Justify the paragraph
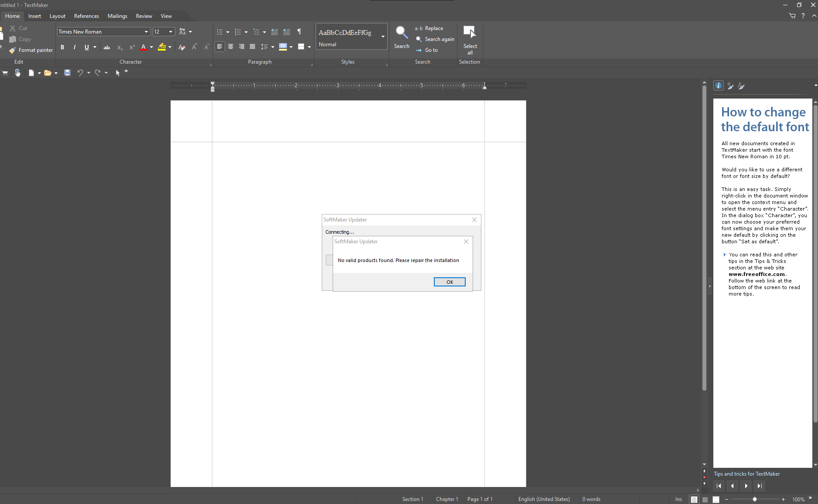 point(252,47)
